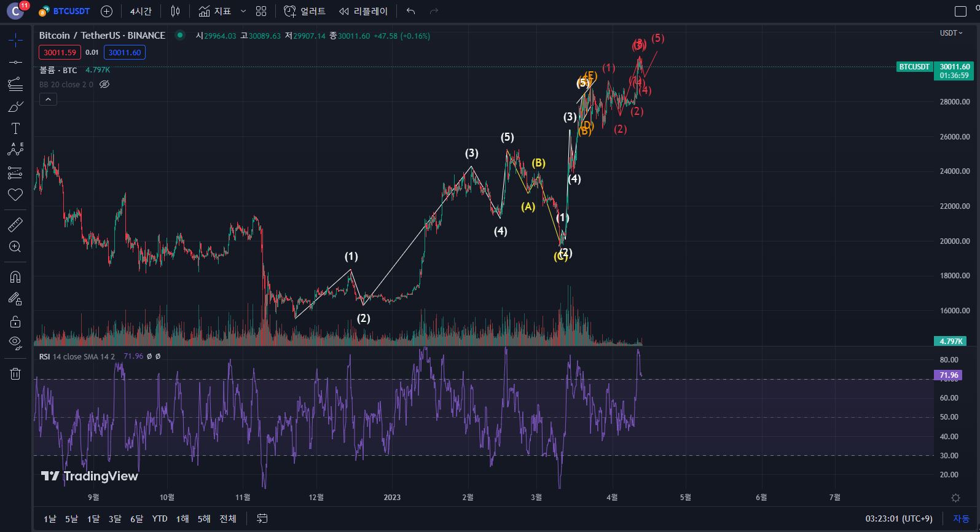
Task: Lock all drawing tools
Action: pos(15,321)
